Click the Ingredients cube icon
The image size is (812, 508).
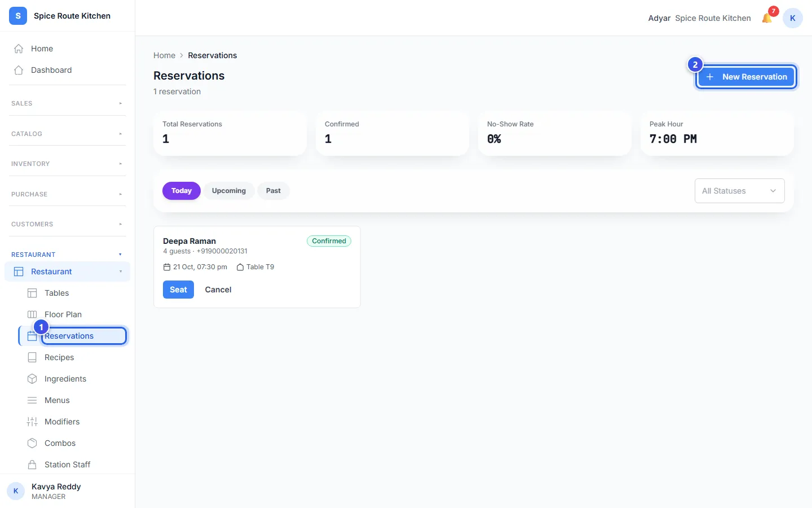32,379
